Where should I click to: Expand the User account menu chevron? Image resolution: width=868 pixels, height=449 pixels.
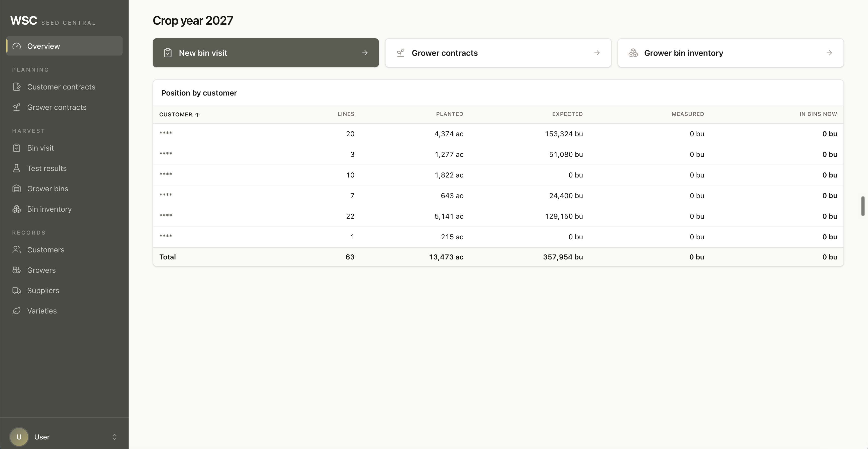(115, 437)
